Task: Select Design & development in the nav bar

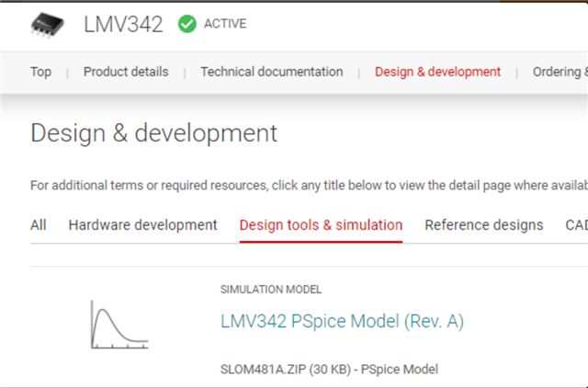Action: coord(437,72)
